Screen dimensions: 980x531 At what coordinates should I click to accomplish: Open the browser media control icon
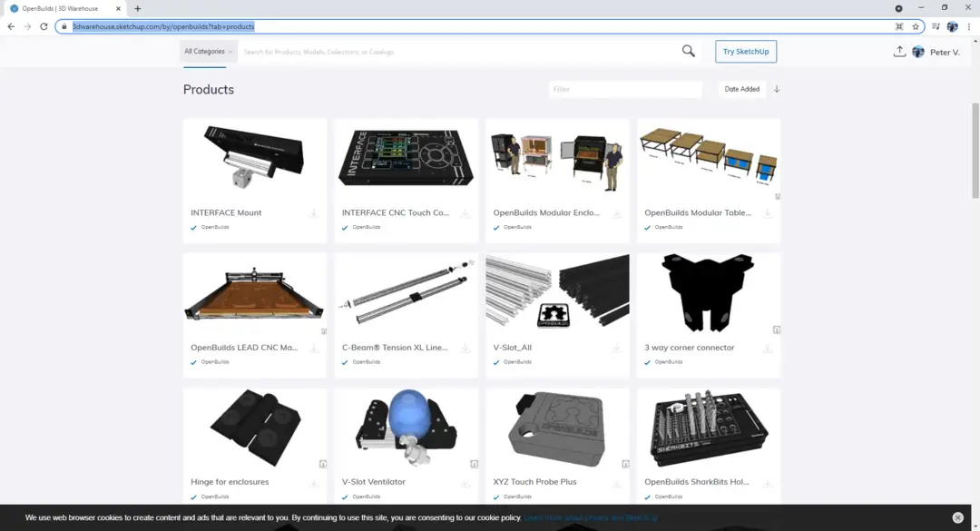point(936,26)
